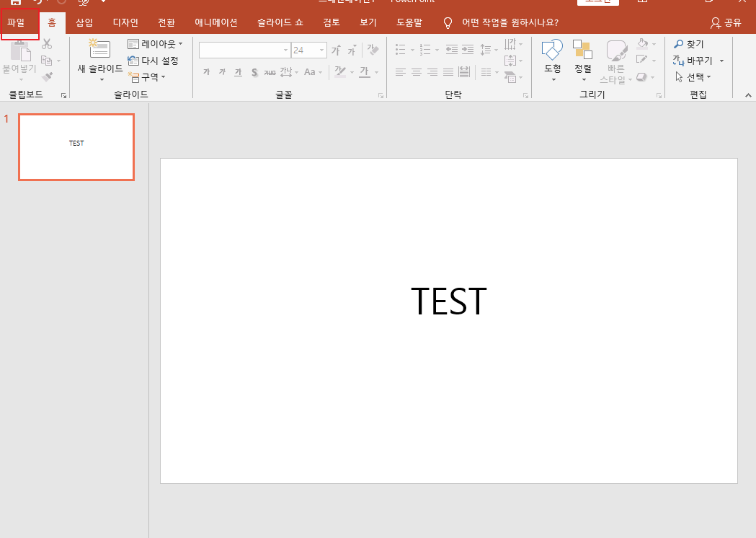Open the 검토 (Review) tab
Screen dimensions: 756x538
click(x=332, y=22)
